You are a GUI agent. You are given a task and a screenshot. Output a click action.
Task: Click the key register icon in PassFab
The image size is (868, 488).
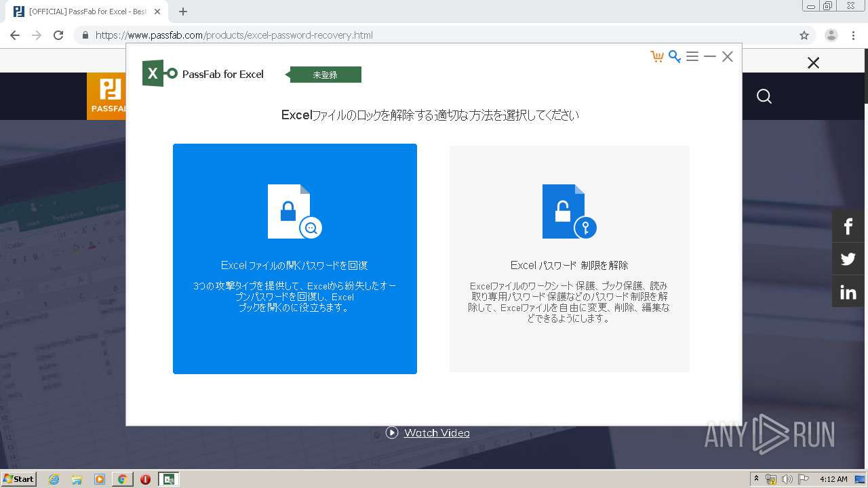click(x=674, y=56)
